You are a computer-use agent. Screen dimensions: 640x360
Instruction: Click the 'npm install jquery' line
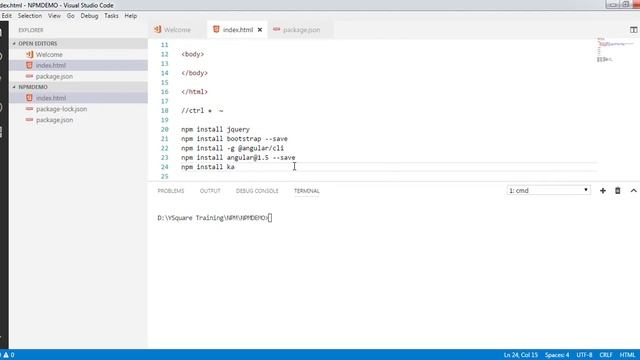(216, 129)
